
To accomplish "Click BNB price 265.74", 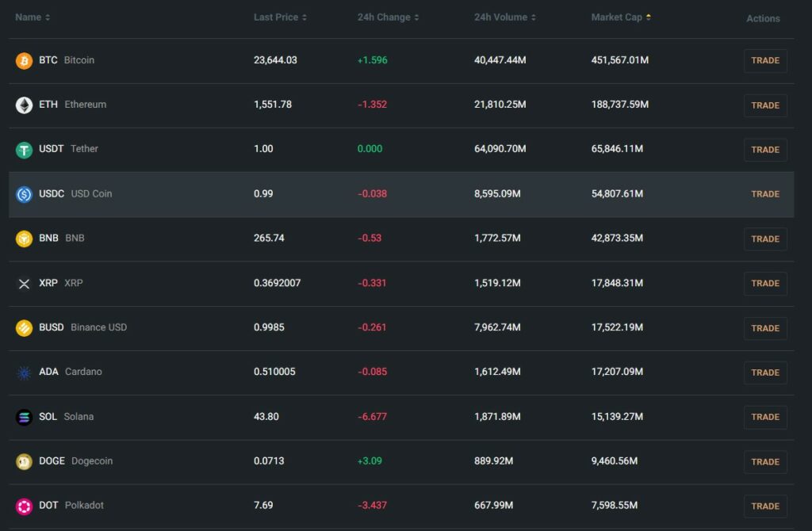I will pyautogui.click(x=269, y=238).
